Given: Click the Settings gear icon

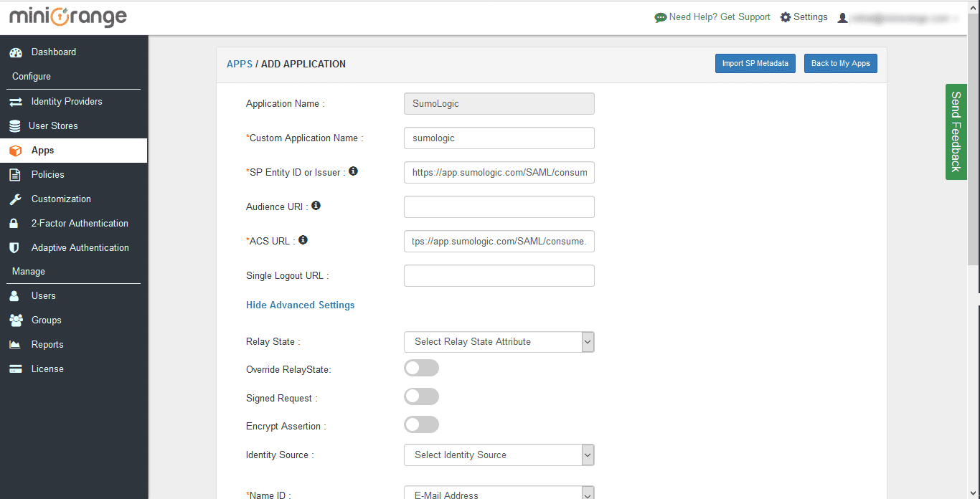Looking at the screenshot, I should coord(786,17).
